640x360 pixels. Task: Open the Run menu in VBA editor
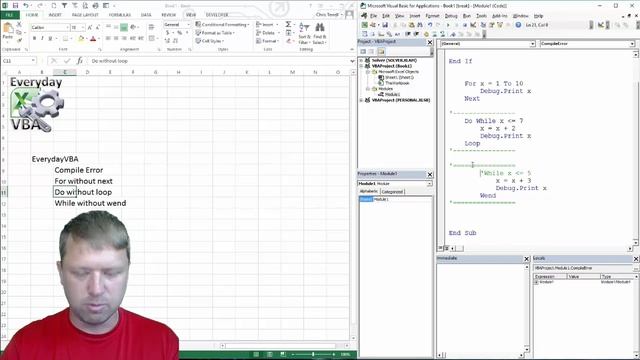[x=467, y=16]
